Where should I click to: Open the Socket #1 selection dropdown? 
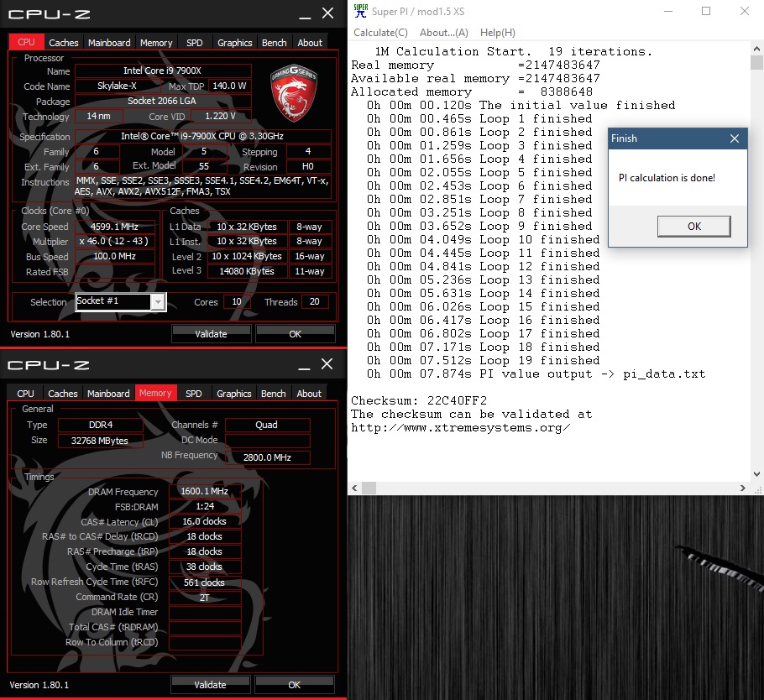(x=158, y=302)
